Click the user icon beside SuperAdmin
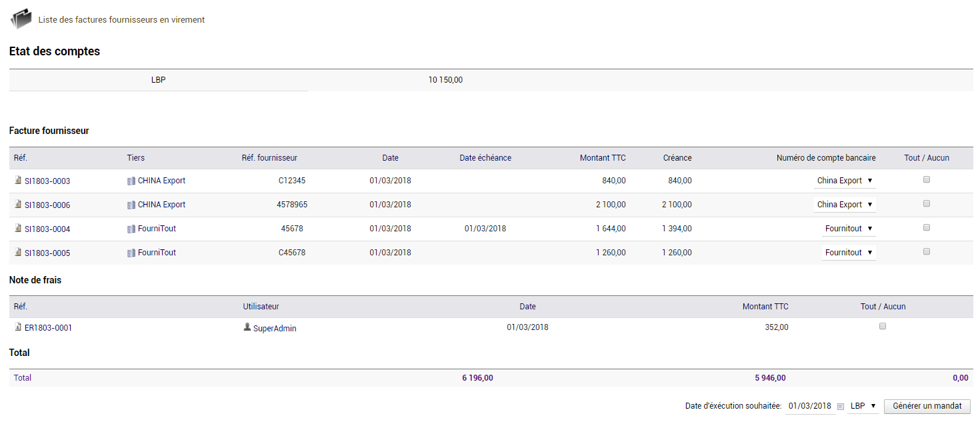 [247, 327]
